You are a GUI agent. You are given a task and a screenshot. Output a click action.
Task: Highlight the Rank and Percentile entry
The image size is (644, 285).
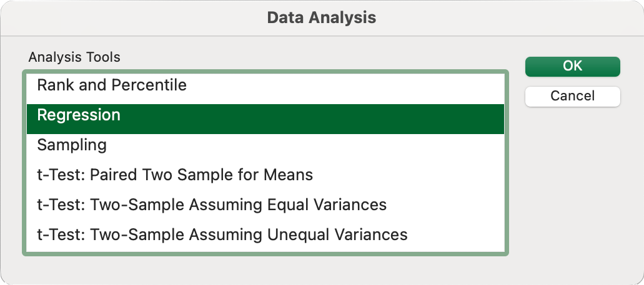point(112,85)
